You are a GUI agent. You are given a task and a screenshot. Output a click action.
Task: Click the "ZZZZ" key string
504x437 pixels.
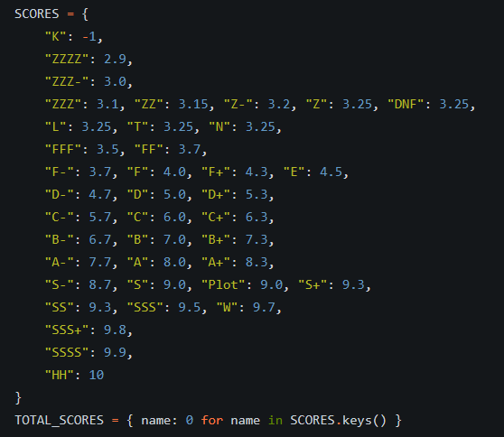pos(67,59)
